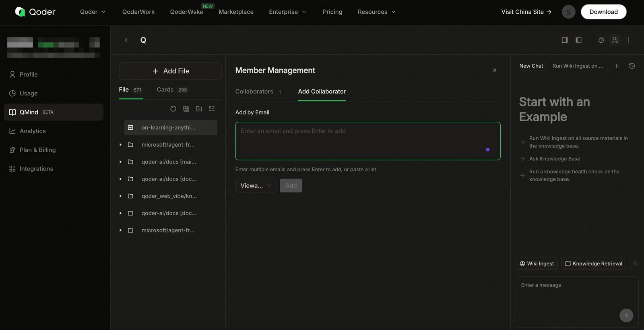This screenshot has width=644, height=330.
Task: Open the timer icon in top toolbar
Action: 601,40
